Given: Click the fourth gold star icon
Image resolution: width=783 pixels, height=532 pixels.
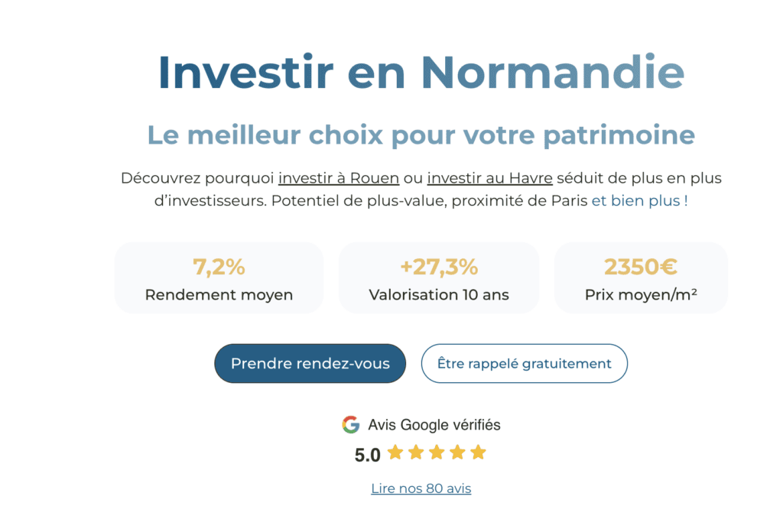Looking at the screenshot, I should [456, 452].
